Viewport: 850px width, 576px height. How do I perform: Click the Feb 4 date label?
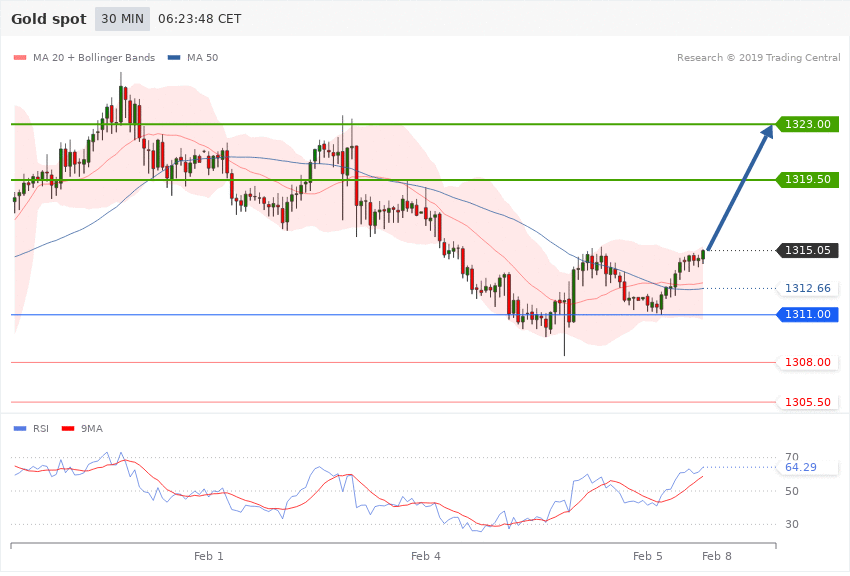pos(426,556)
